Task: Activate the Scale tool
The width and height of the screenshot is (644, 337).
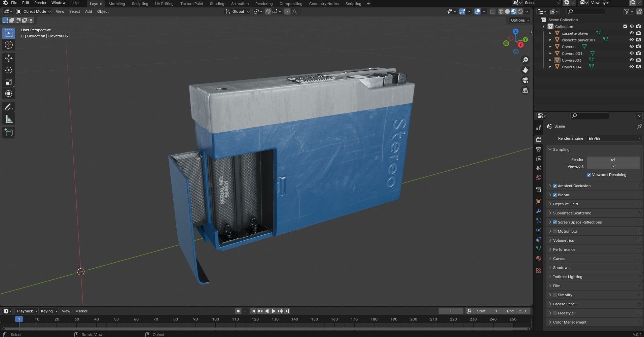Action: (9, 82)
